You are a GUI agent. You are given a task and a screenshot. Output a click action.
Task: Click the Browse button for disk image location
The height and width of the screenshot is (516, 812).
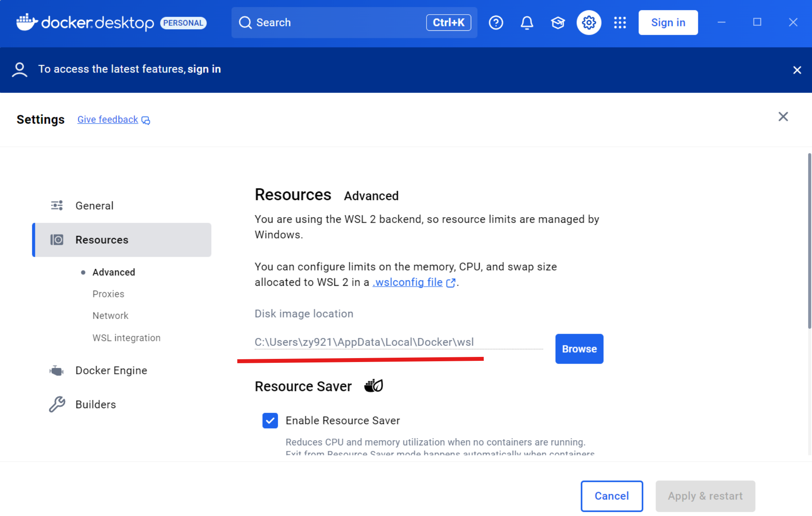pyautogui.click(x=579, y=349)
